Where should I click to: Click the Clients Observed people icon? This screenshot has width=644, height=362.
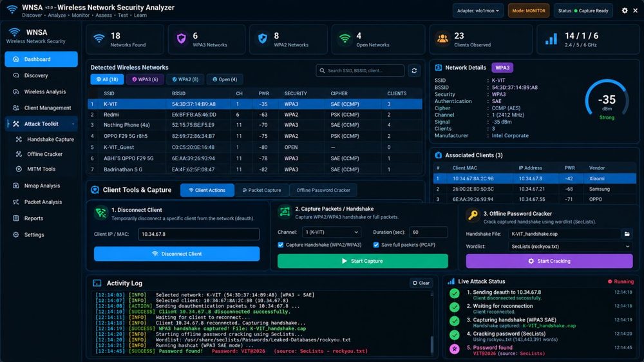tap(442, 39)
